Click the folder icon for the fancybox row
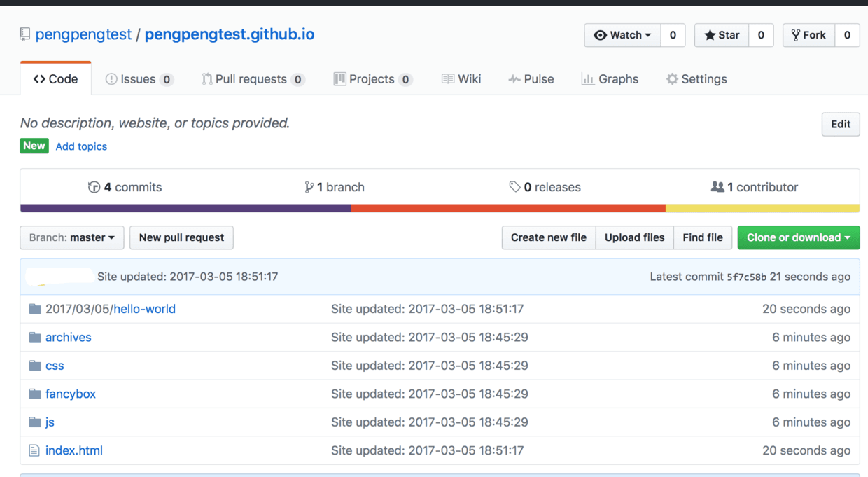Screen dimensions: 868x477 click(35, 394)
